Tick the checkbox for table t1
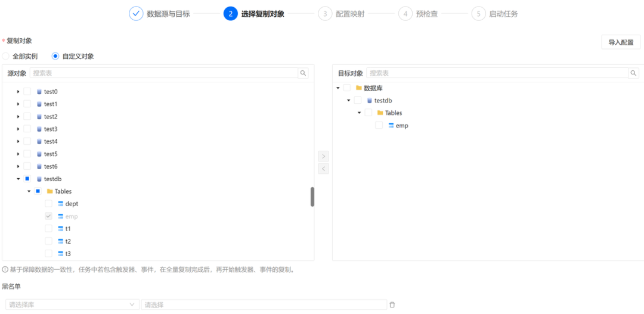The height and width of the screenshot is (314, 644). [x=49, y=229]
